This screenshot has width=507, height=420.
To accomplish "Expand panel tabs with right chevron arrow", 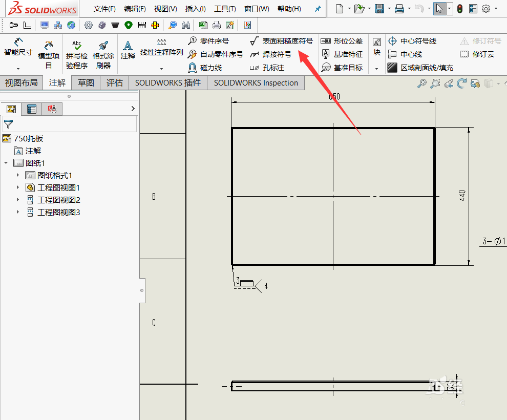I will pyautogui.click(x=133, y=109).
